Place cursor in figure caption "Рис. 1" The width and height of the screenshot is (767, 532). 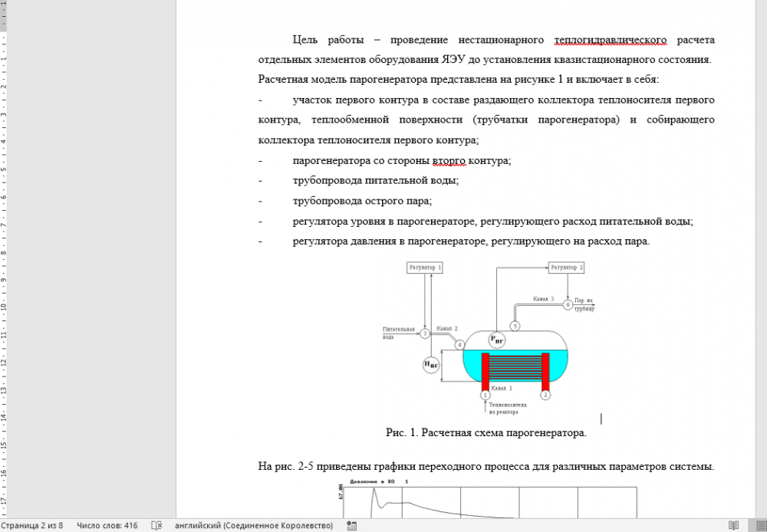coord(486,433)
